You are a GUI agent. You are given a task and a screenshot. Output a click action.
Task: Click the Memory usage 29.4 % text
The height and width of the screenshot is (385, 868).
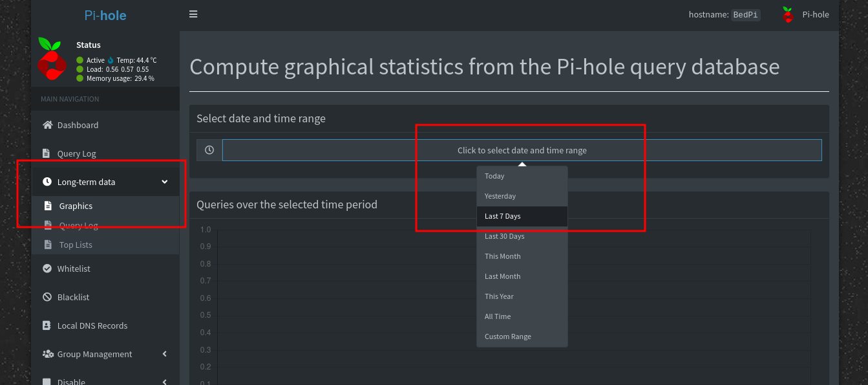point(120,78)
